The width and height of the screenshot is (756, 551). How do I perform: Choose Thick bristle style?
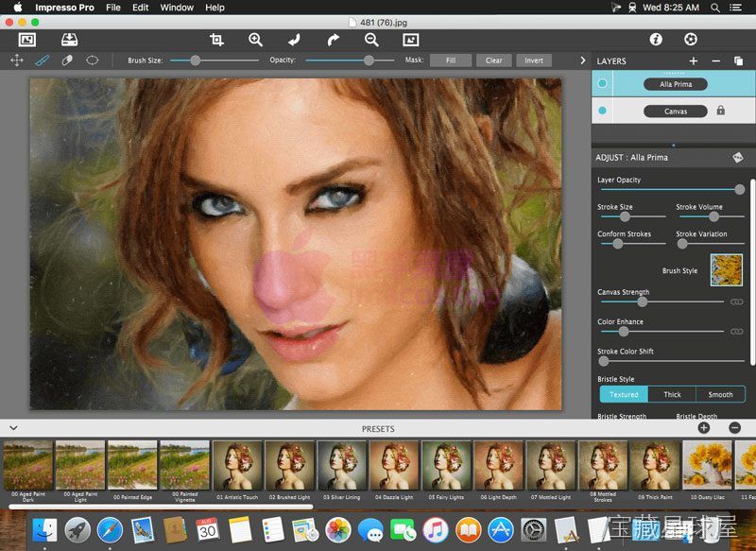(x=672, y=394)
